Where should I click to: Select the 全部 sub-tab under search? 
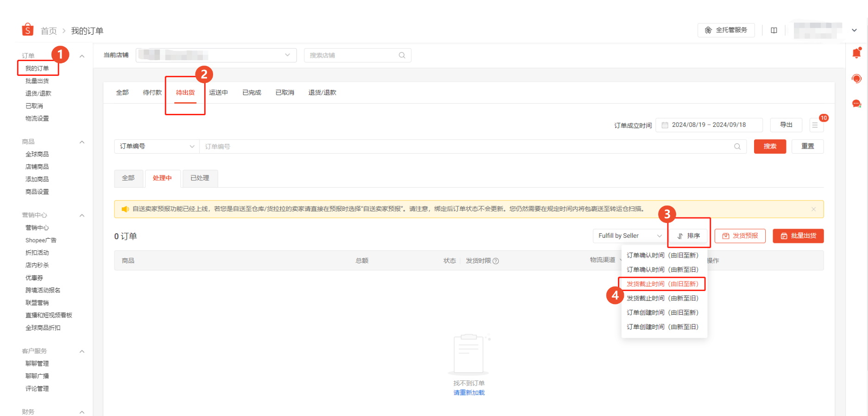pyautogui.click(x=128, y=178)
